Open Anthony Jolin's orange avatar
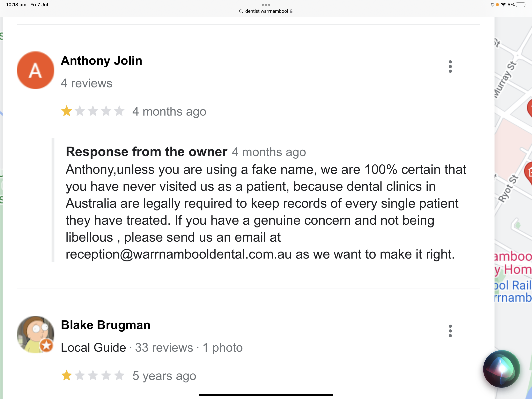The width and height of the screenshot is (532, 399). [x=36, y=70]
